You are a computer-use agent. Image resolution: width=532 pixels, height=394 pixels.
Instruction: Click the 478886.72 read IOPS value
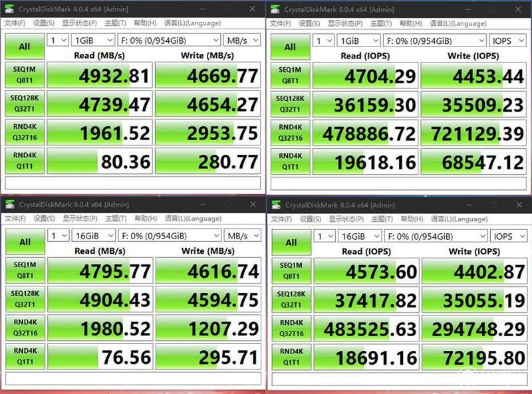[x=365, y=133]
